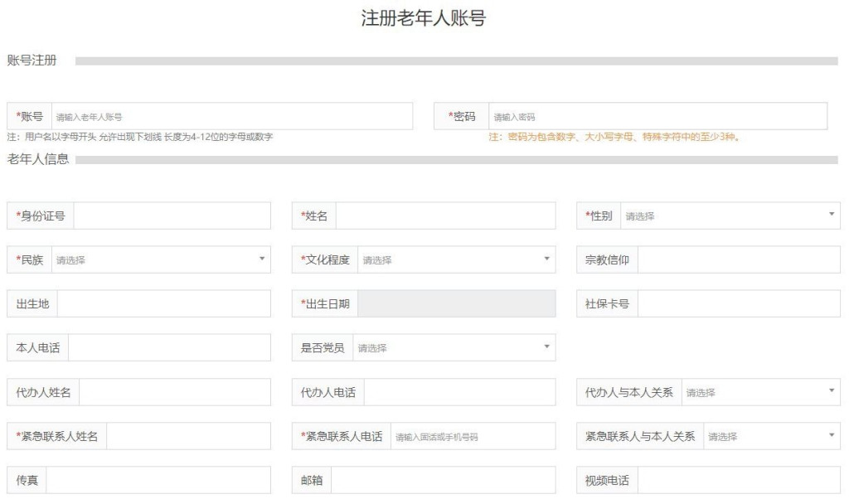Click the 社保卡号 input field
Screen dimensions: 849x504
coord(738,303)
